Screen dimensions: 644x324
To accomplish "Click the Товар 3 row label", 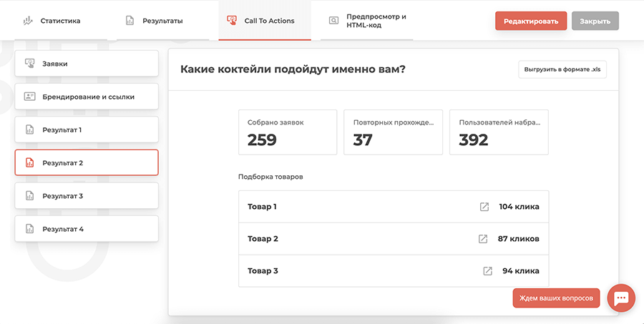I will click(x=263, y=271).
